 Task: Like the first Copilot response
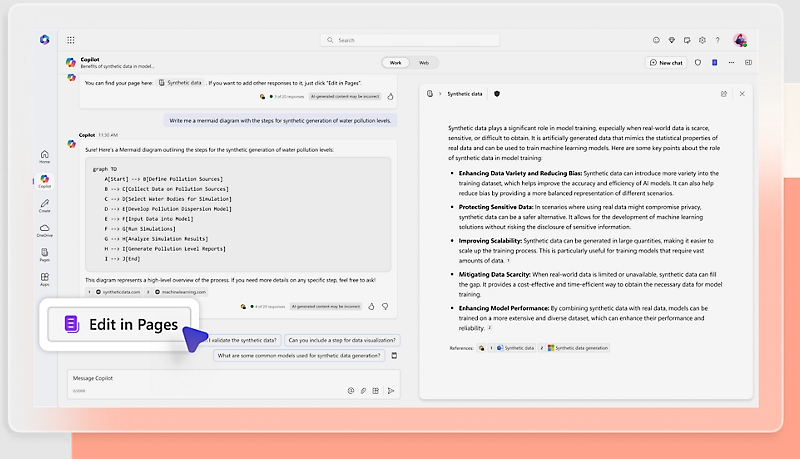390,96
